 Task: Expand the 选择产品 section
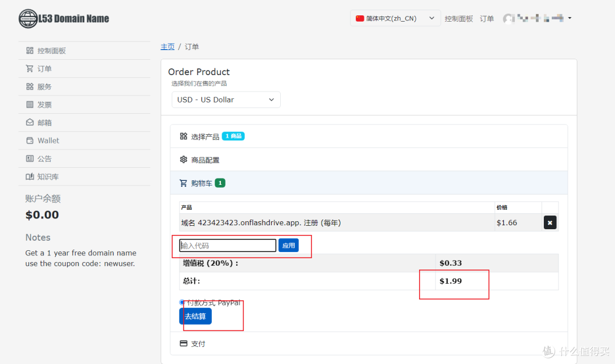coord(368,136)
